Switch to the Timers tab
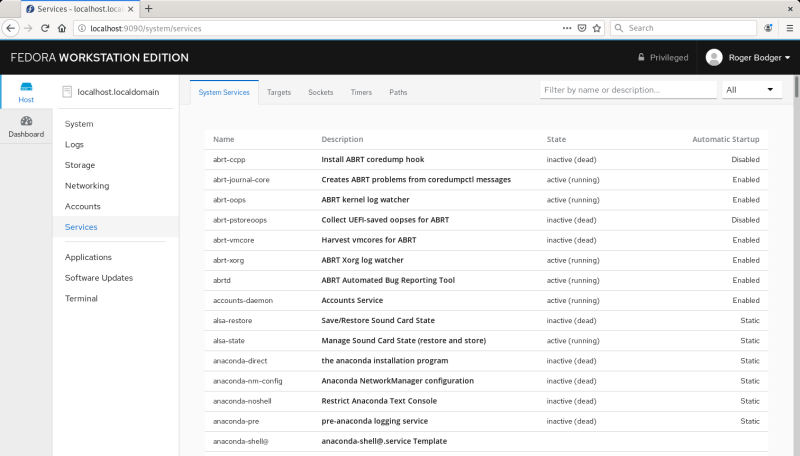Viewport: 800px width, 456px height. click(x=361, y=92)
